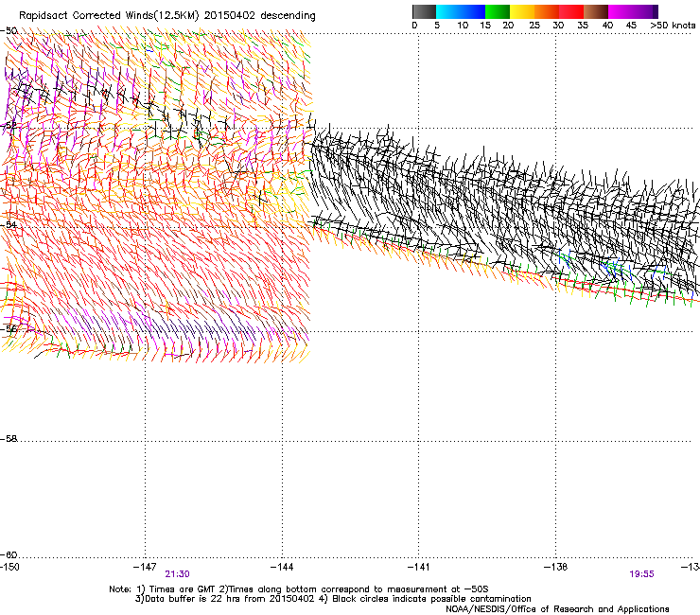The height and width of the screenshot is (615, 700).
Task: Click the '-141' longitude axis label
Action: click(418, 567)
